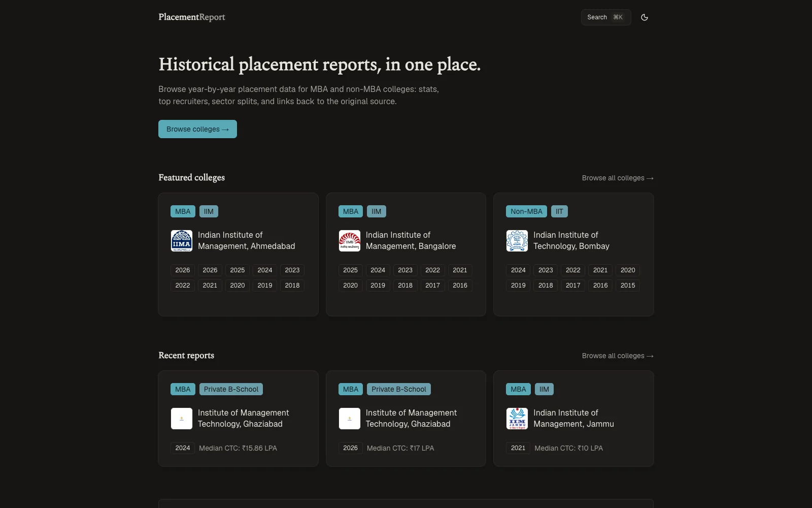Select 2020 year chip for IIT Bombay

(628, 270)
